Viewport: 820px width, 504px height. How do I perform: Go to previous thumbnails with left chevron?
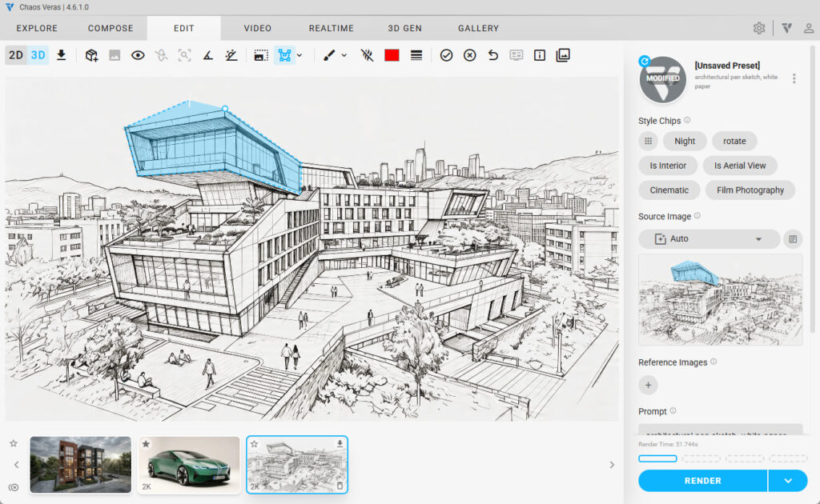tap(16, 465)
